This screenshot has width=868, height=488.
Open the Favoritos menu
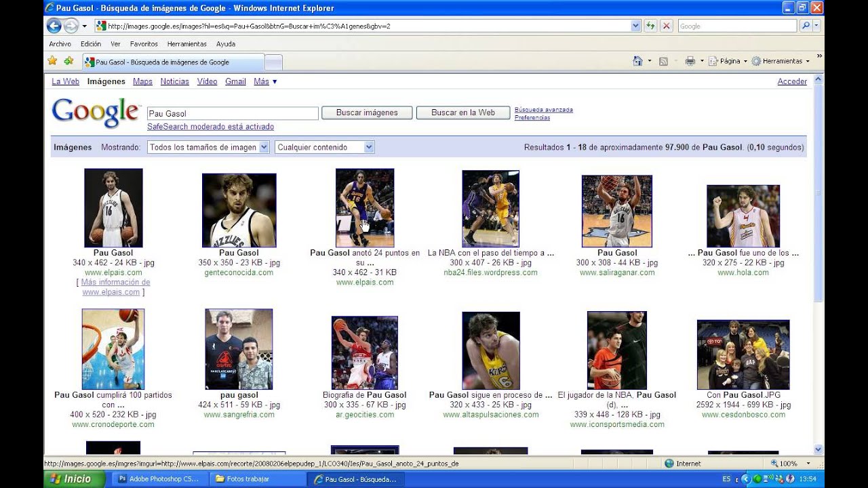(144, 44)
